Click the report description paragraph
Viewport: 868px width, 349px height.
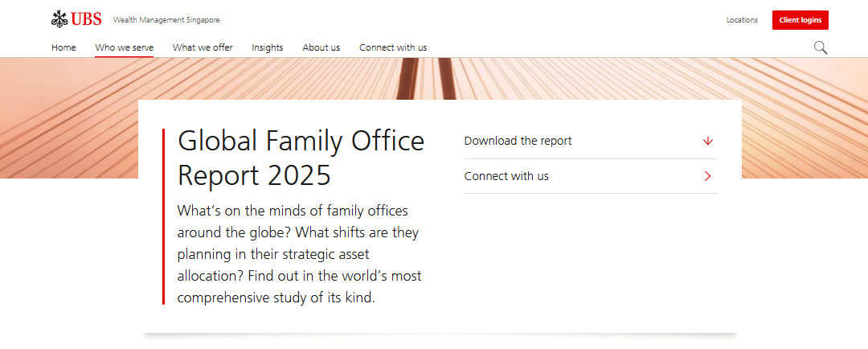tap(300, 254)
